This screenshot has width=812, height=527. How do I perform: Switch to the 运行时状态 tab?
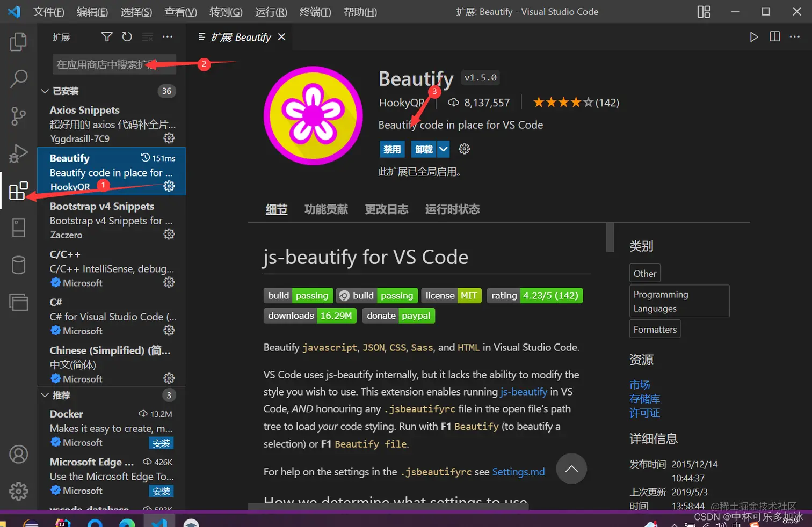point(452,209)
